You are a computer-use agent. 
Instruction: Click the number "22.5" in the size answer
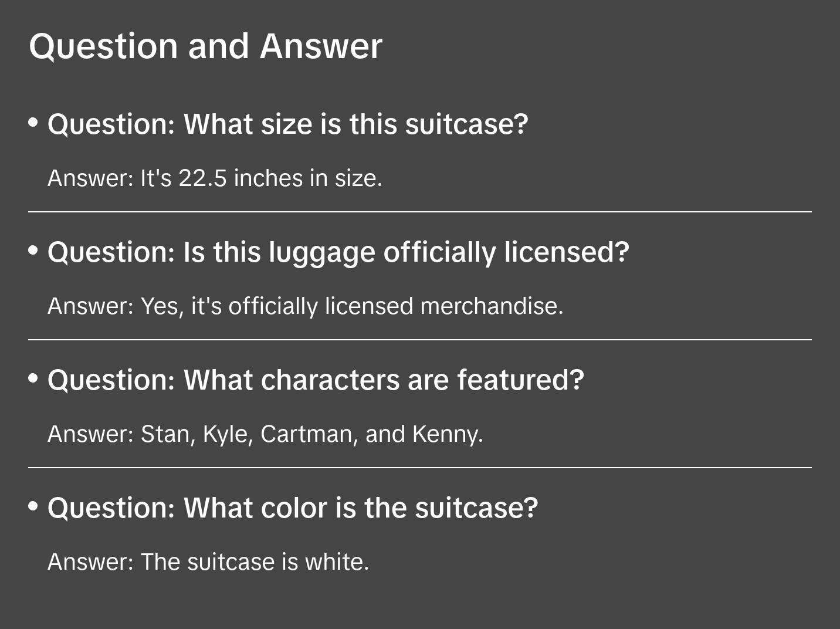[202, 178]
